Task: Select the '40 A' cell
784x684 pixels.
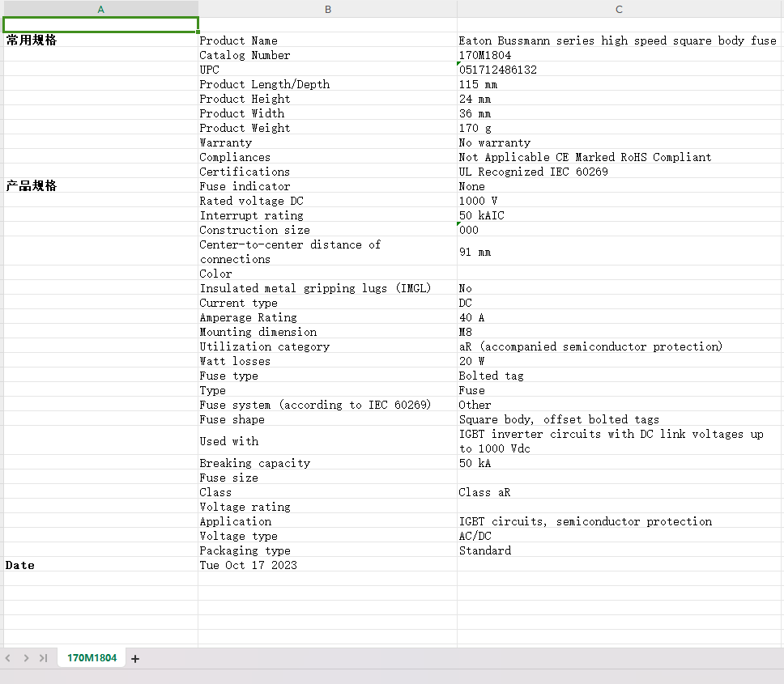Action: click(x=619, y=317)
